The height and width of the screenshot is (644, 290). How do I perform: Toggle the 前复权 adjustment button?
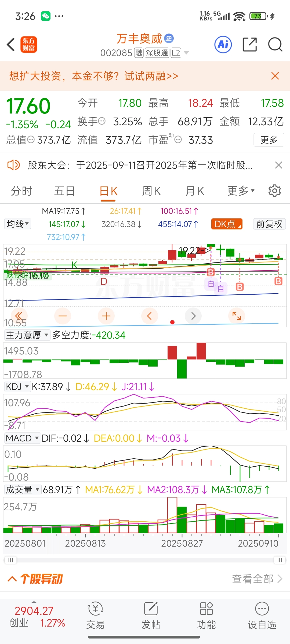[269, 224]
